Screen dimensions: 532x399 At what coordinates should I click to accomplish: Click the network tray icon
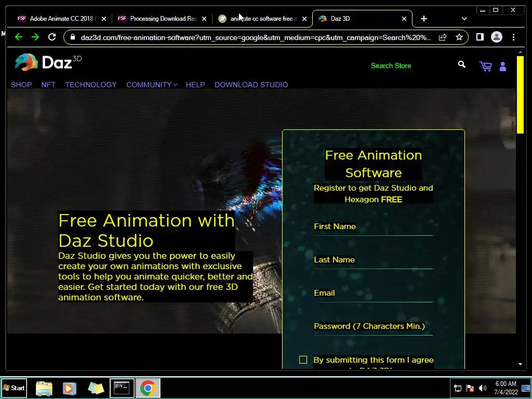coord(457,388)
